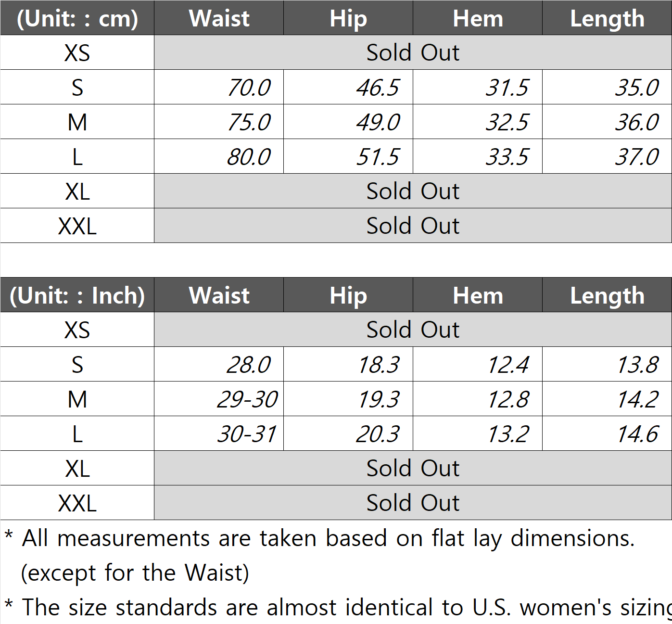Select the "(except for the Waist)" text
Screen dimensions: 672x624
(135, 573)
